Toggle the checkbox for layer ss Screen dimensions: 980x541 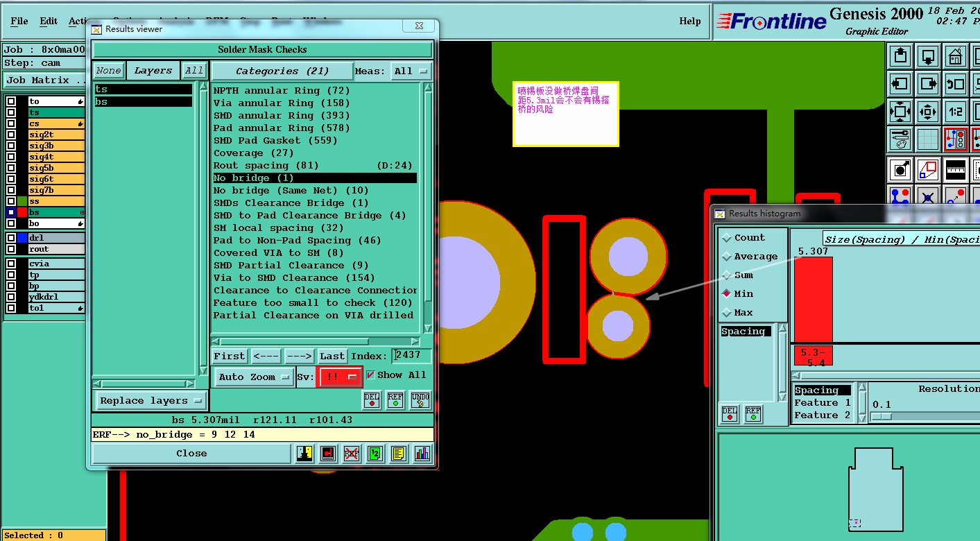coord(11,201)
